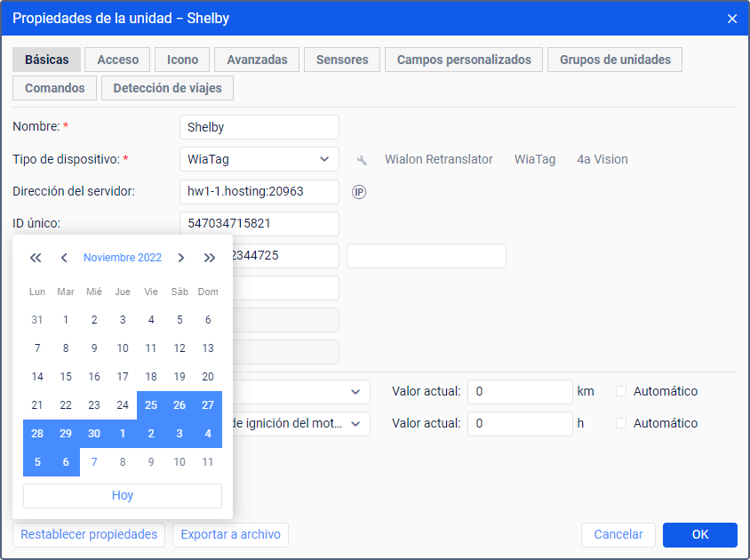The width and height of the screenshot is (750, 560).
Task: Close the unit properties dialog
Action: (x=732, y=18)
